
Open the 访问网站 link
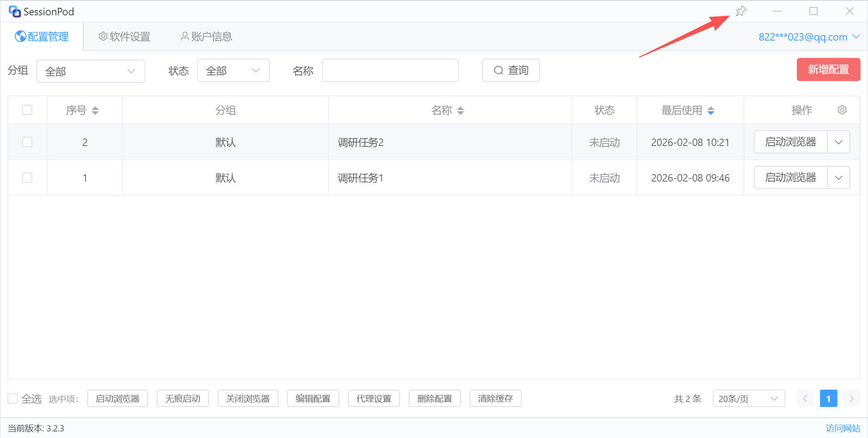click(x=843, y=428)
